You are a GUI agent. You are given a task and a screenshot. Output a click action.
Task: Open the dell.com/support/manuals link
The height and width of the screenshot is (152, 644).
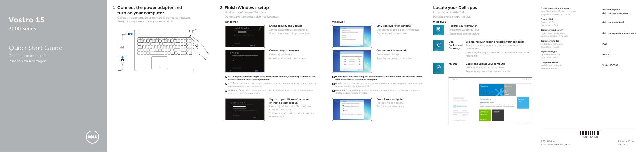point(616,13)
